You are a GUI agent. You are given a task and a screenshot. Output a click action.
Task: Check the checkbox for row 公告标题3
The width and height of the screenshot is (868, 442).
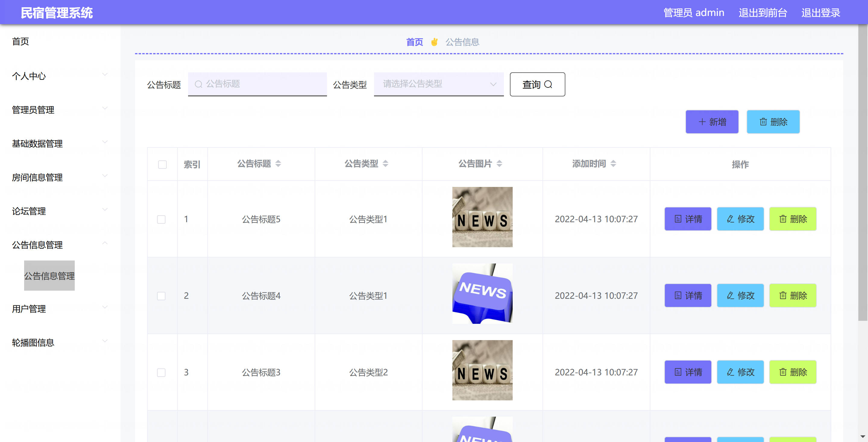161,373
